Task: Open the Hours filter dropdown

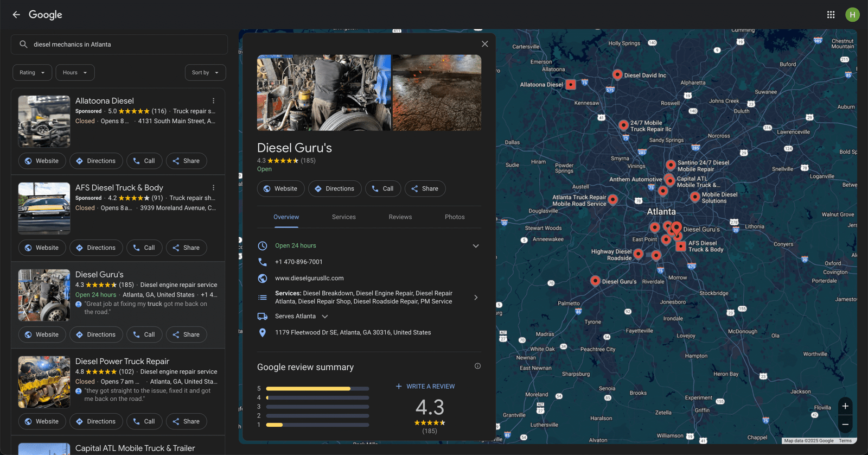Action: (x=75, y=73)
